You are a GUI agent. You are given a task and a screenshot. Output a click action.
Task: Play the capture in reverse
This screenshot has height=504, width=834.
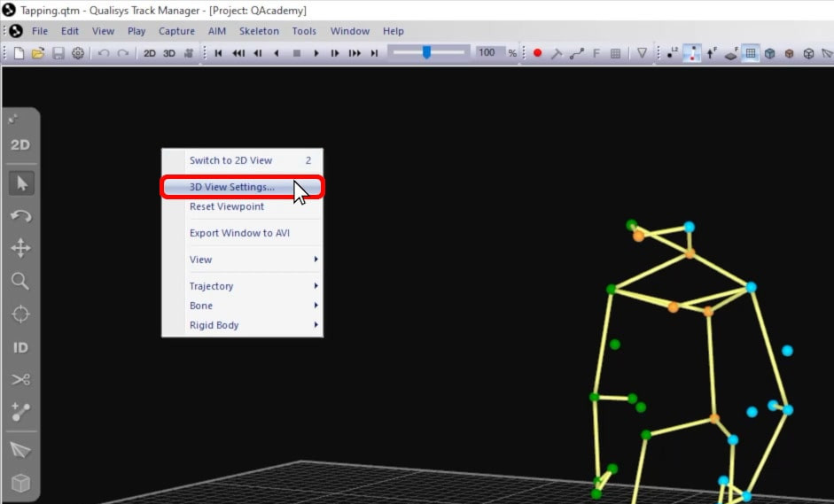click(x=276, y=53)
